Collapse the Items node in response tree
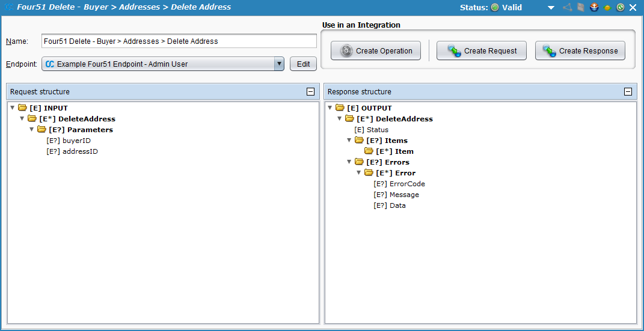This screenshot has height=331, width=644. 349,141
